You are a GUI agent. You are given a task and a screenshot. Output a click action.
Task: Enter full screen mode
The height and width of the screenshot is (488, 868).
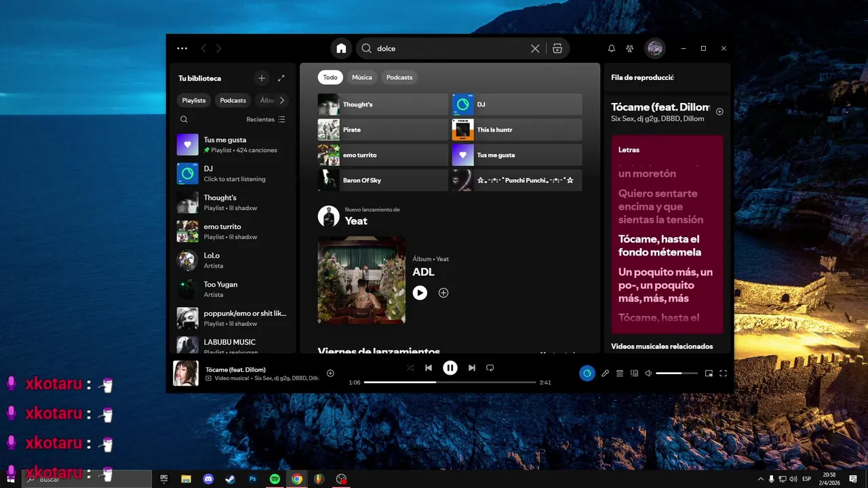(723, 373)
